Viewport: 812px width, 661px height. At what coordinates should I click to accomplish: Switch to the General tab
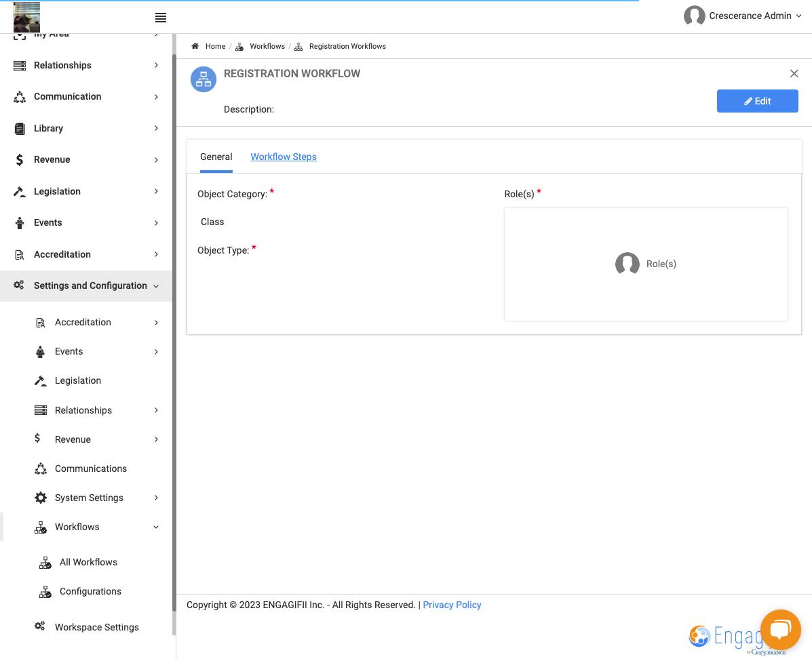tap(216, 157)
